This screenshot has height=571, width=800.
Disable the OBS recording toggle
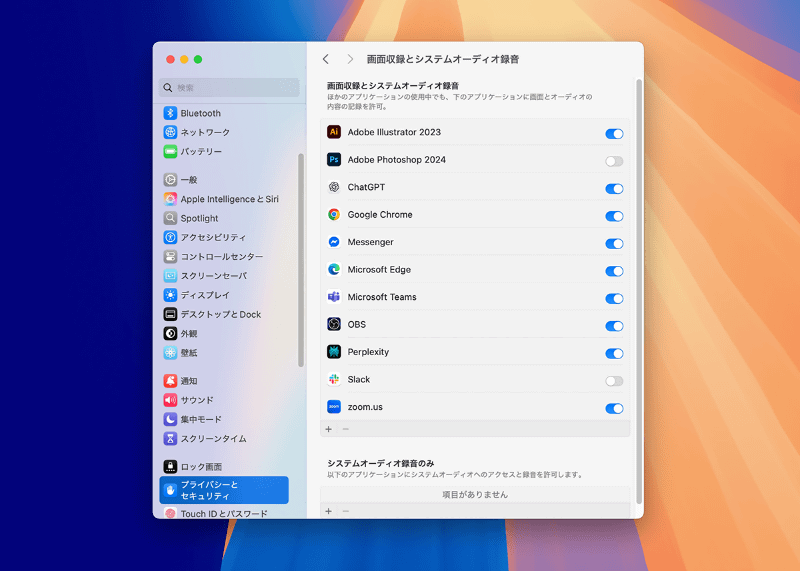(x=614, y=326)
